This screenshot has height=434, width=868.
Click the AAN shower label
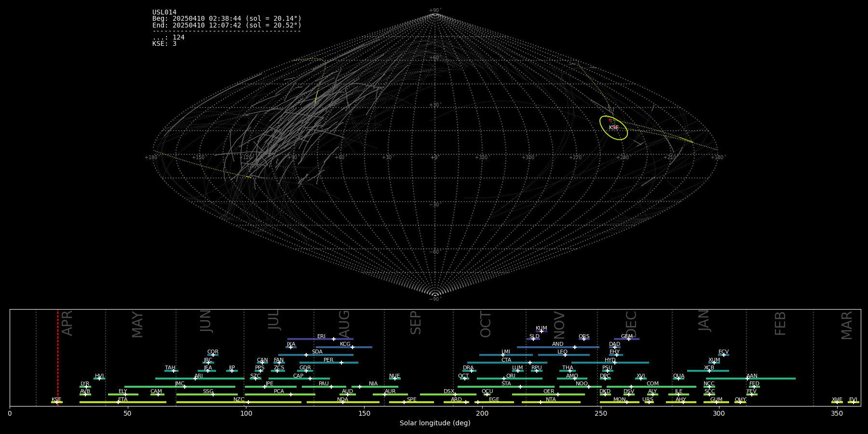pyautogui.click(x=752, y=376)
